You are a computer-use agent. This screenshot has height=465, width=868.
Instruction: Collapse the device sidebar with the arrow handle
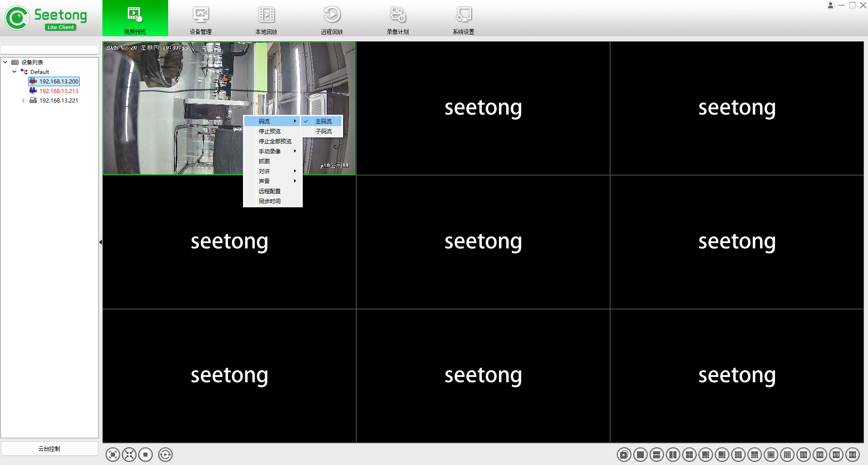pos(101,242)
